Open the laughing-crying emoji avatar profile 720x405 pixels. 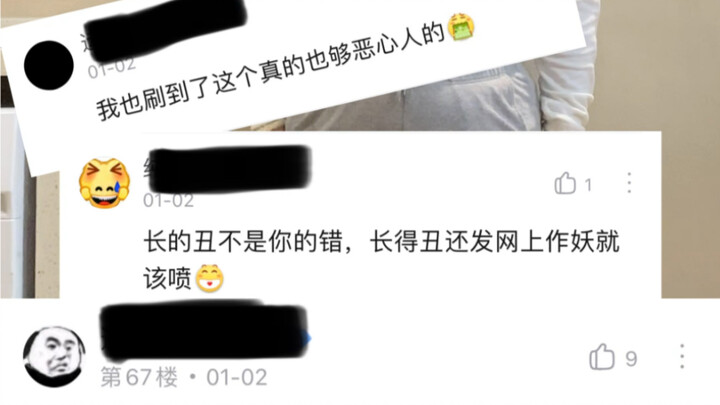pyautogui.click(x=105, y=183)
